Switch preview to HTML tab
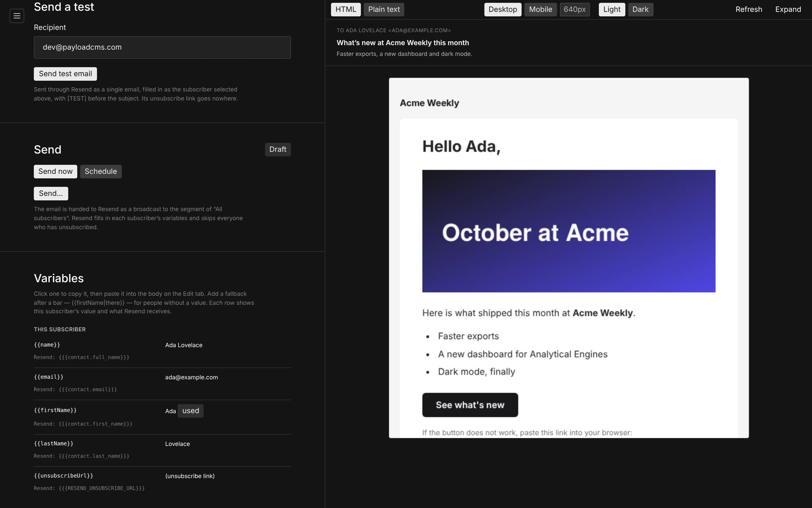Image resolution: width=812 pixels, height=508 pixels. coord(346,9)
